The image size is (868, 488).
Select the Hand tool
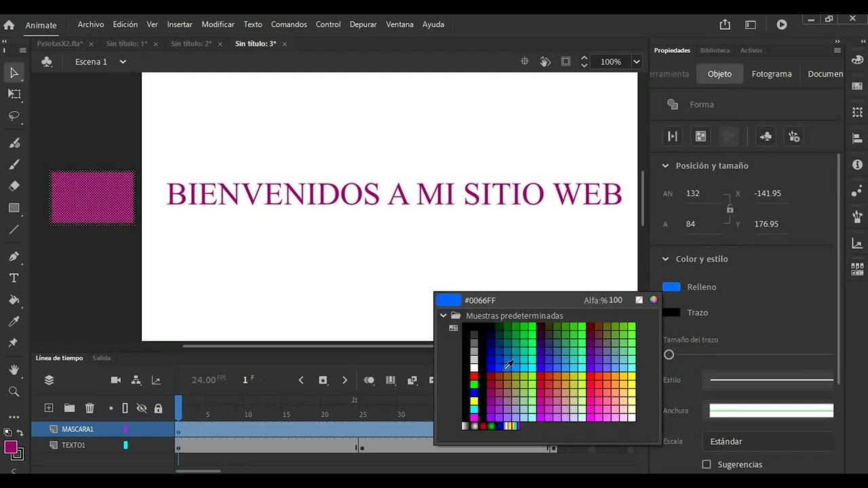[x=14, y=370]
